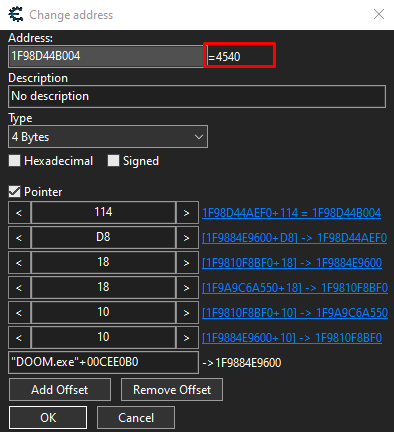Uncheck the Pointer checkbox
This screenshot has width=394, height=432.
point(14,192)
